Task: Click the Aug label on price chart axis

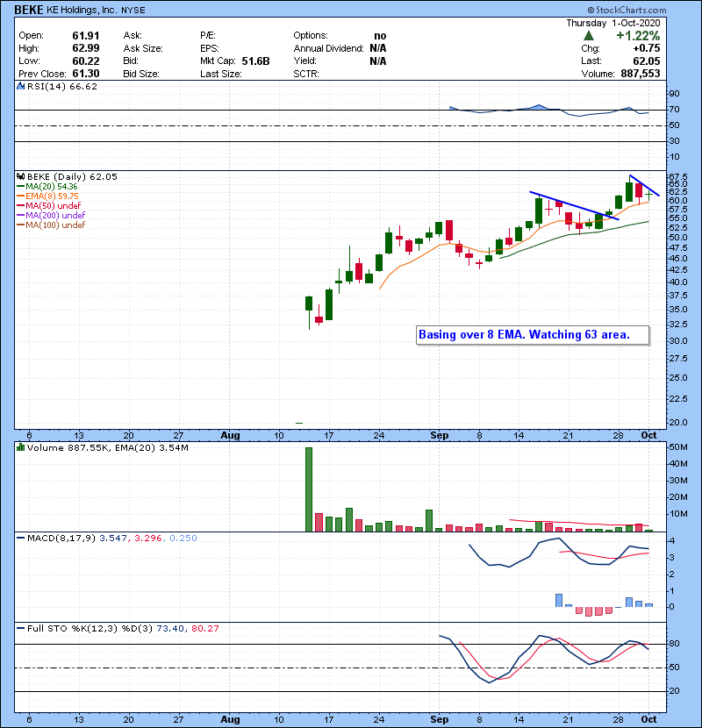Action: (x=230, y=436)
